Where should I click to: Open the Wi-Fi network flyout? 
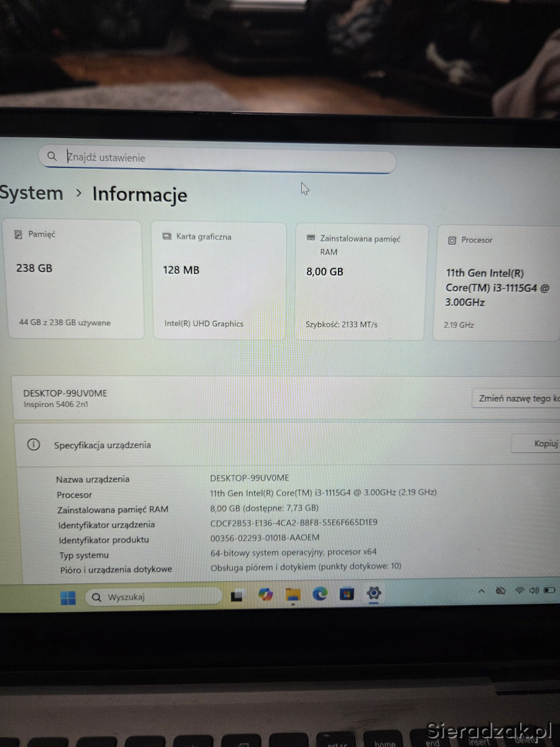519,590
